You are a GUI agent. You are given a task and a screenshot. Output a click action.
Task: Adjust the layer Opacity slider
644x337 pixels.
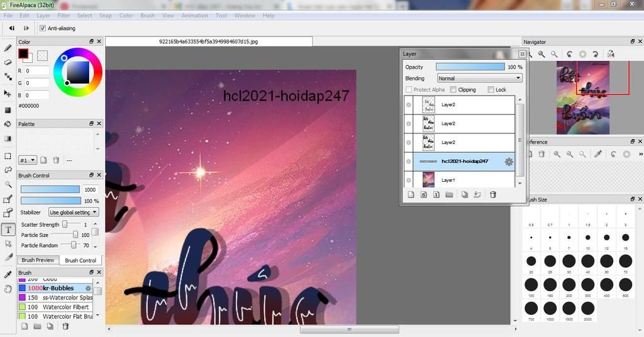point(470,67)
